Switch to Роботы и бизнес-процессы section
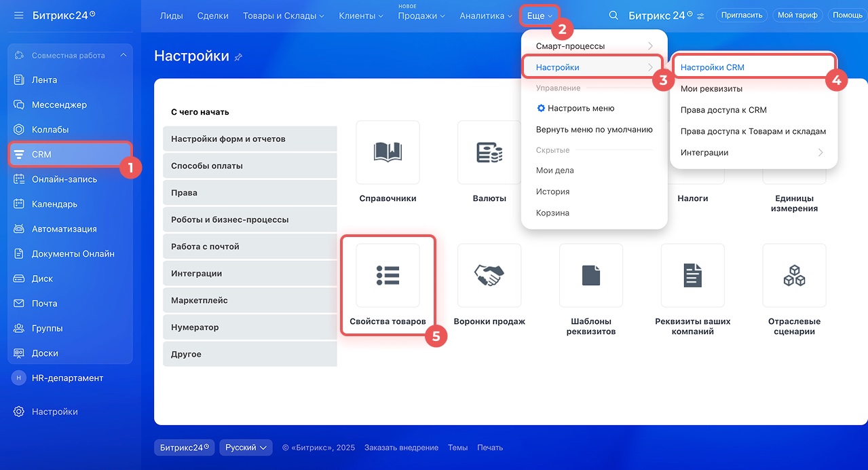Viewport: 868px width, 470px height. coord(230,219)
